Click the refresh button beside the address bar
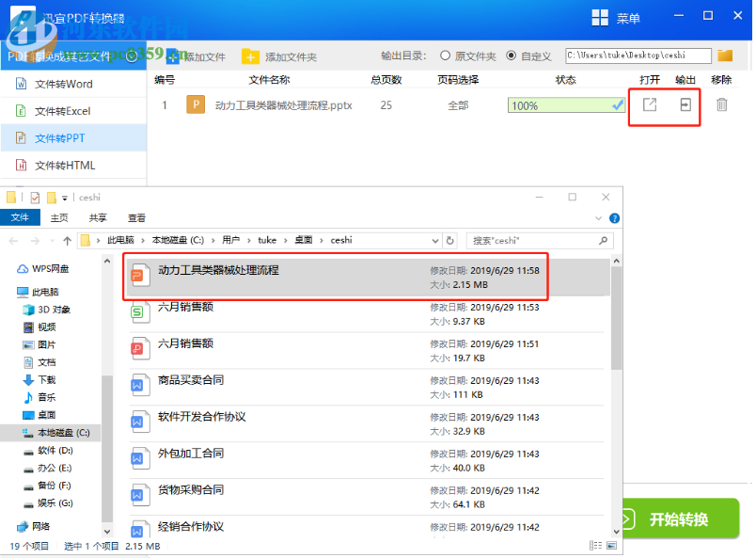 point(450,240)
